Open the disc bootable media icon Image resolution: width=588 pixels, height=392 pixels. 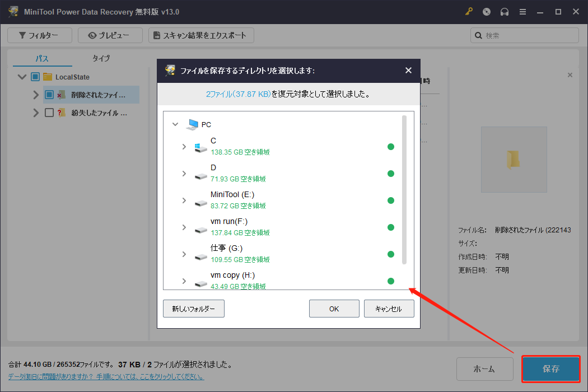487,12
